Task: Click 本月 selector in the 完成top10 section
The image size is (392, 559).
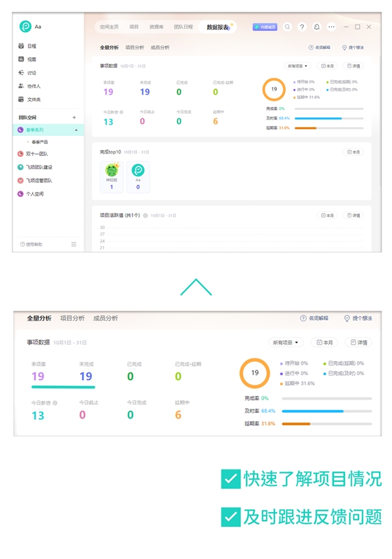Action: click(353, 152)
